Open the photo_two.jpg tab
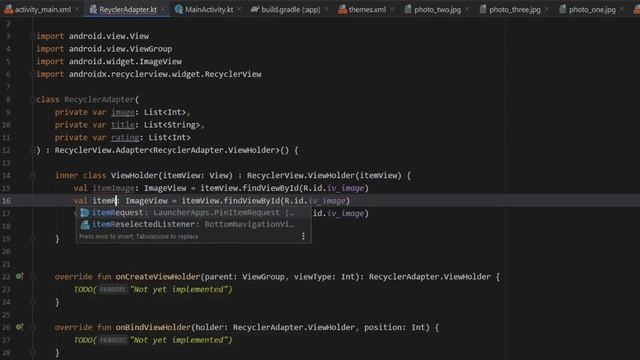Screen dimensions: 640x360 click(437, 9)
